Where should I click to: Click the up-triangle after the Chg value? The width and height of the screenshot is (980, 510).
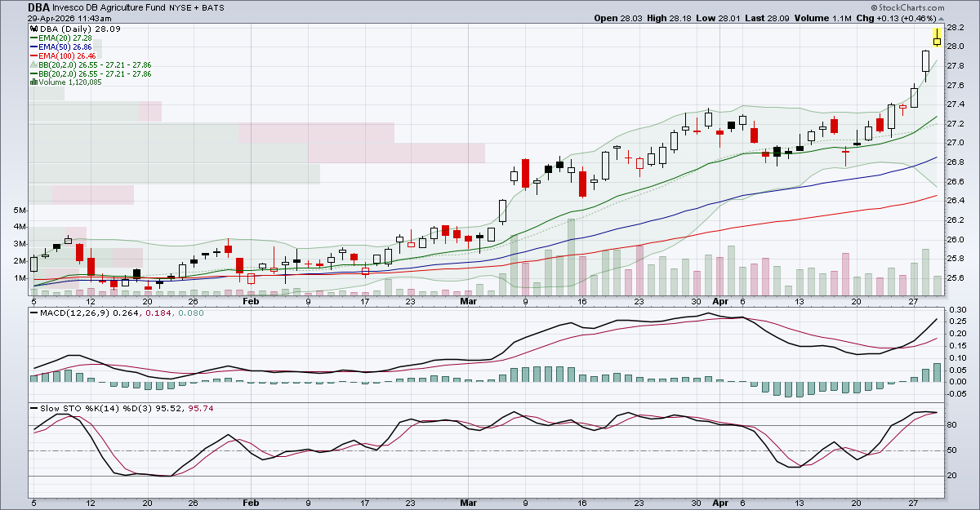coord(939,18)
